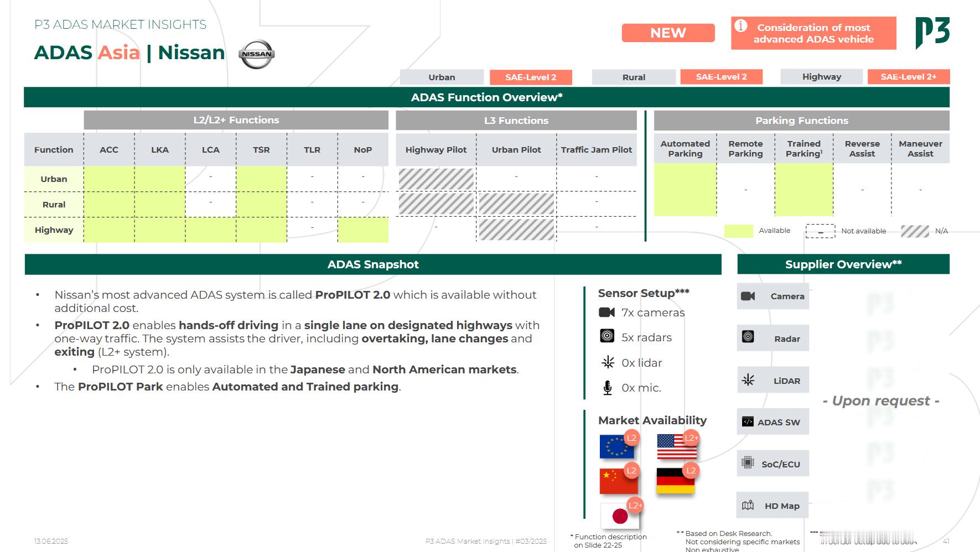980x552 pixels.
Task: Select the European Union flag
Action: [x=617, y=447]
